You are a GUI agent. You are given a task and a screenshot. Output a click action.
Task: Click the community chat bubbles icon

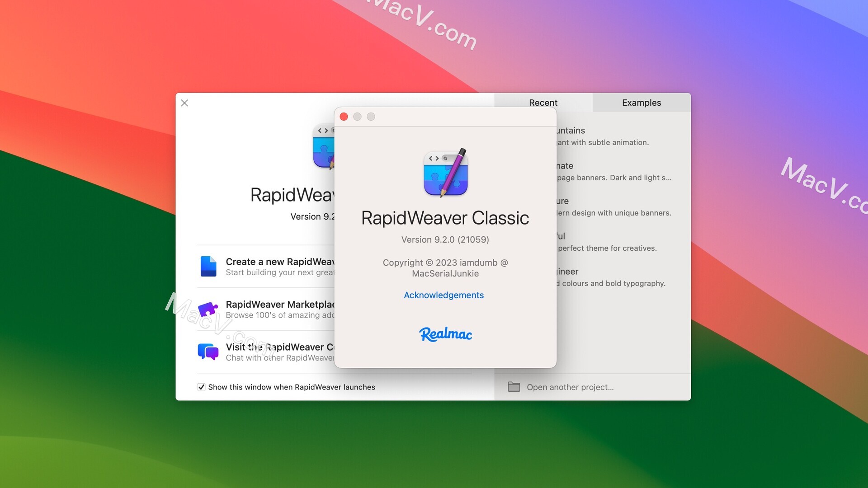[208, 352]
